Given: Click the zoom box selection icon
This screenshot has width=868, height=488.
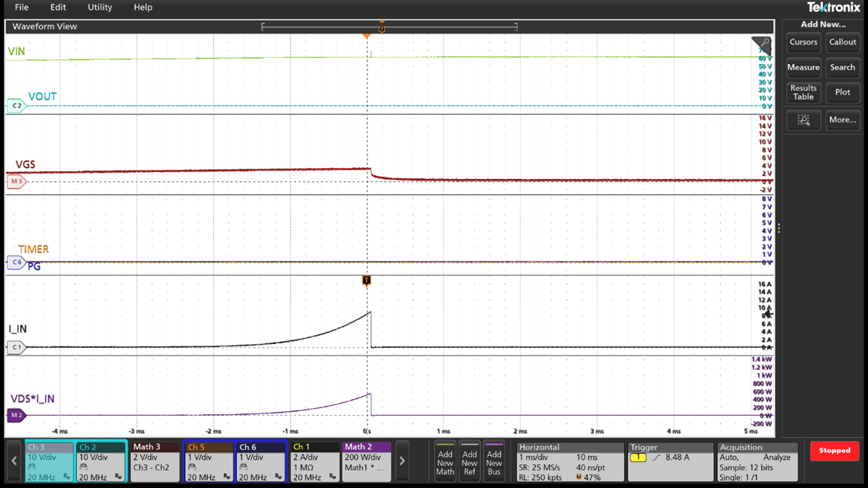Looking at the screenshot, I should (803, 120).
